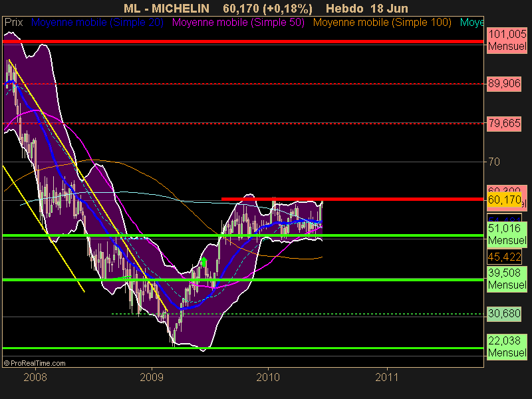This screenshot has width=532, height=399.
Task: Select the Moyenne mobile (Simple 20) legend
Action: tap(97, 23)
